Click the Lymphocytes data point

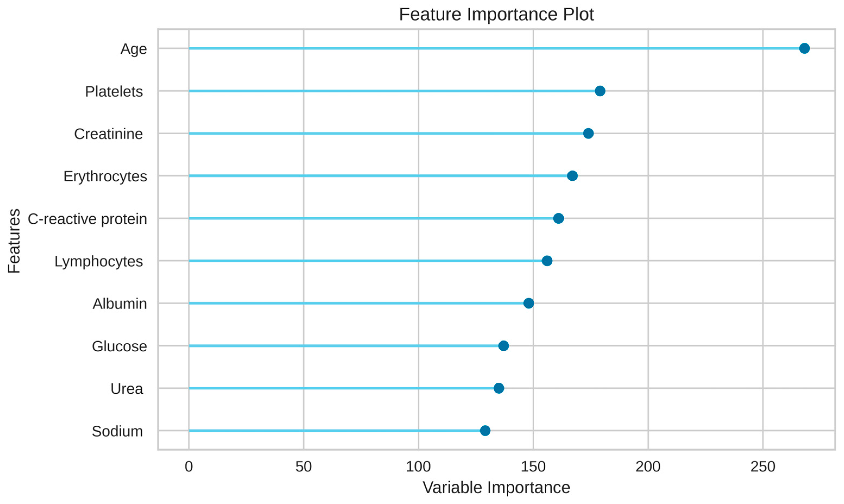coord(547,261)
